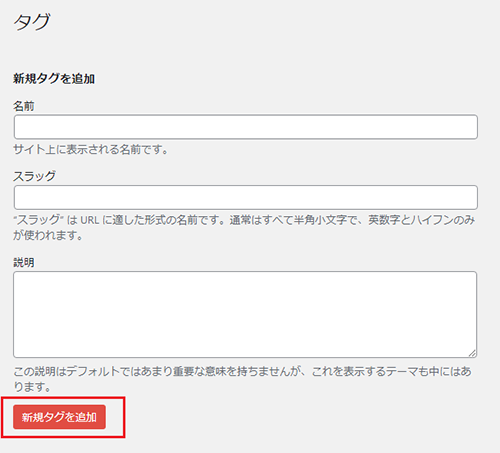
Task: Click the スラッグ field label
Action: (34, 176)
